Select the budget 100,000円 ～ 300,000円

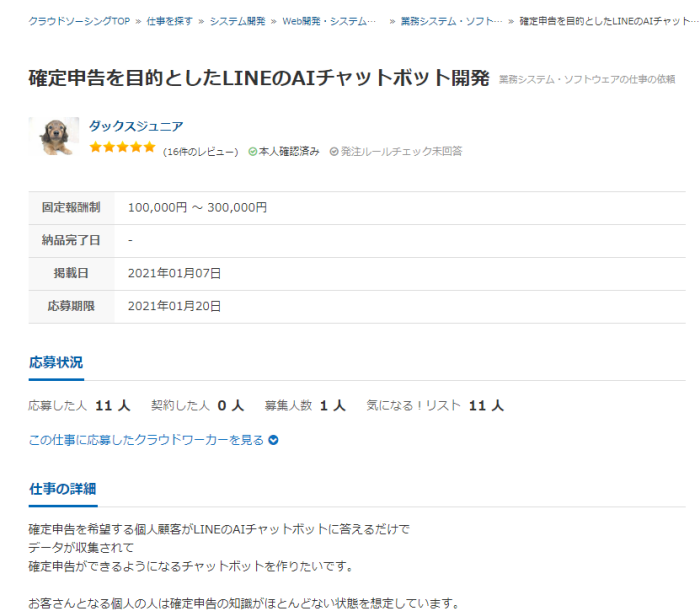[197, 208]
